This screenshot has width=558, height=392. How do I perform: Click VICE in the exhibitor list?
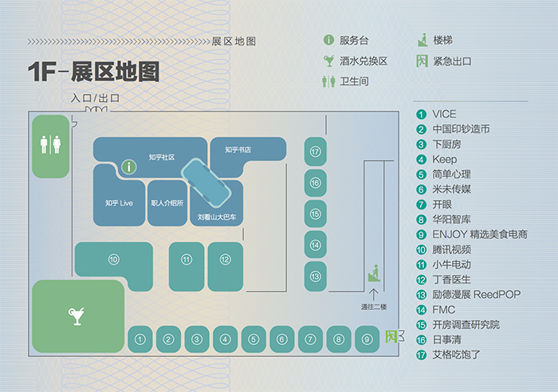tap(444, 114)
